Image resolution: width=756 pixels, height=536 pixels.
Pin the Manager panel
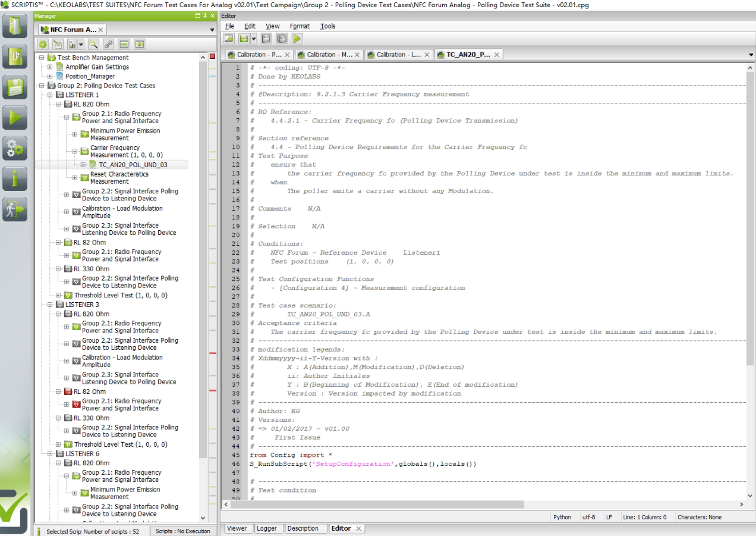tap(205, 16)
